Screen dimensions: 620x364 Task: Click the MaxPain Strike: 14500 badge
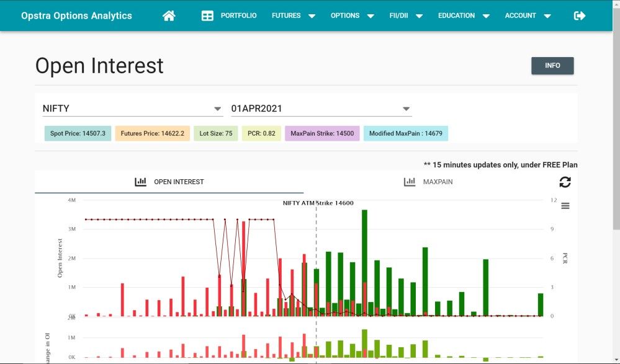pyautogui.click(x=321, y=133)
